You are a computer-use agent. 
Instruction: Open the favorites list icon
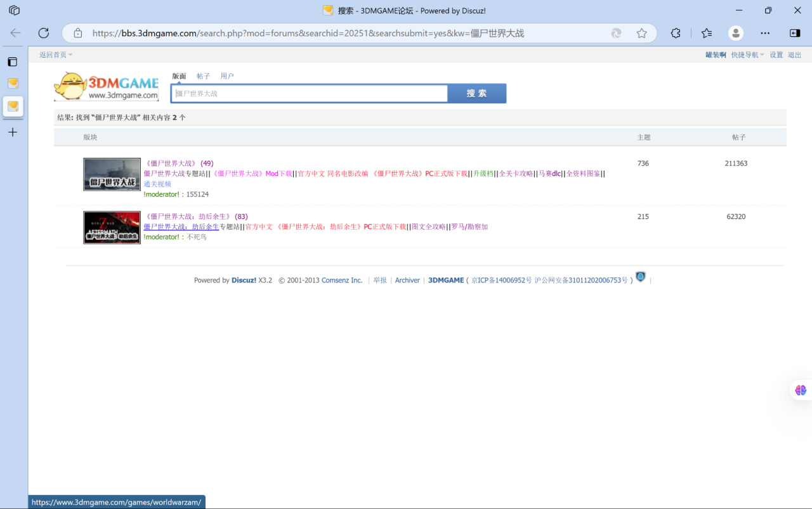pos(706,33)
